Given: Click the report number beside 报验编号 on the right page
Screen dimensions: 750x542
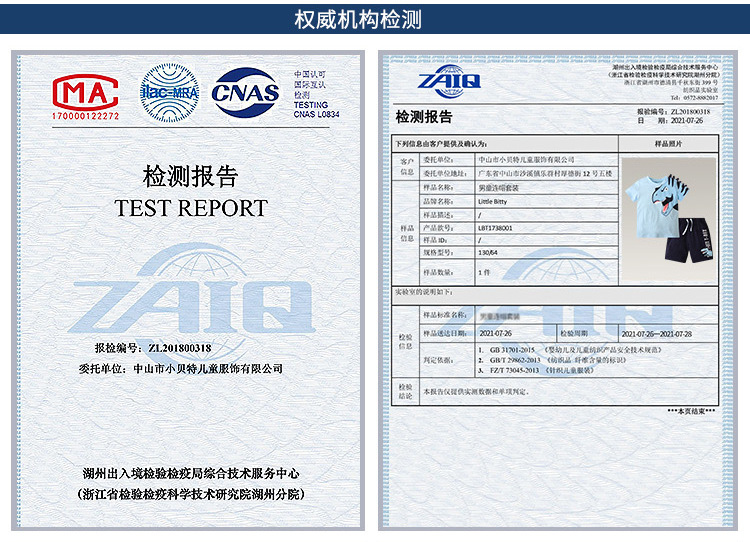Looking at the screenshot, I should pos(690,111).
